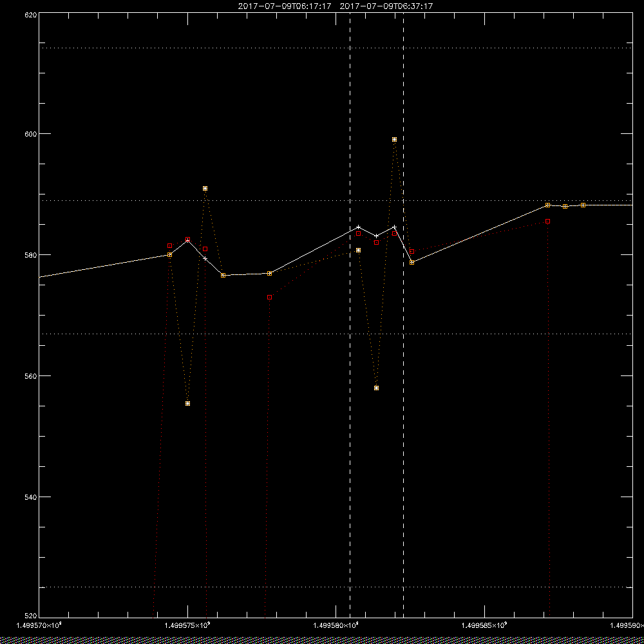Click the end timestamp 2017-07-09T06:37:17 in title

point(386,6)
